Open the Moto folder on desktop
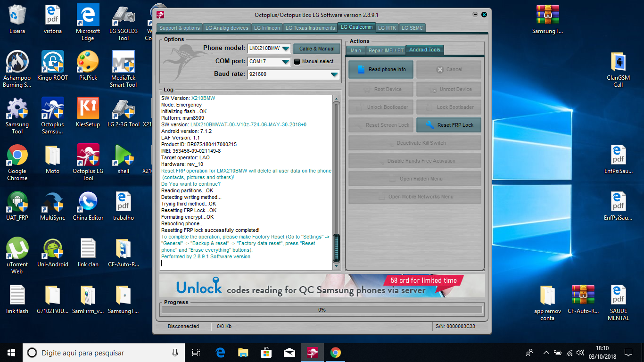644x362 pixels. tap(53, 159)
